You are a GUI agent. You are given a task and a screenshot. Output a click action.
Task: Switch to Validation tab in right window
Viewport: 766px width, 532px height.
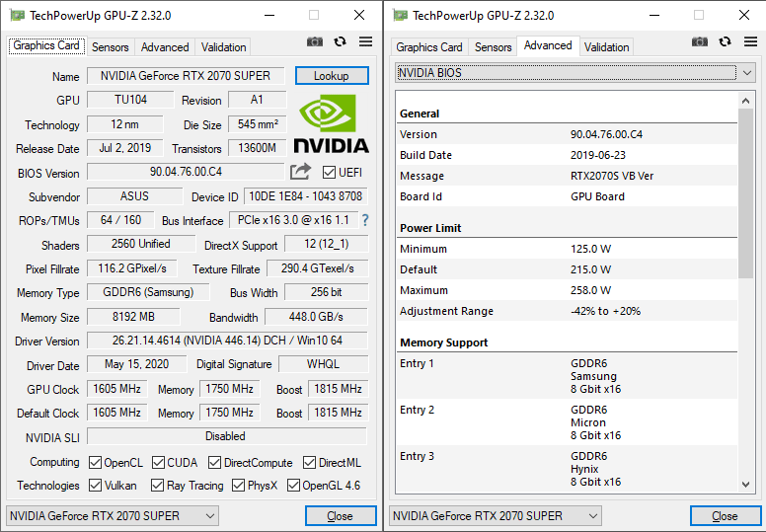(x=606, y=47)
